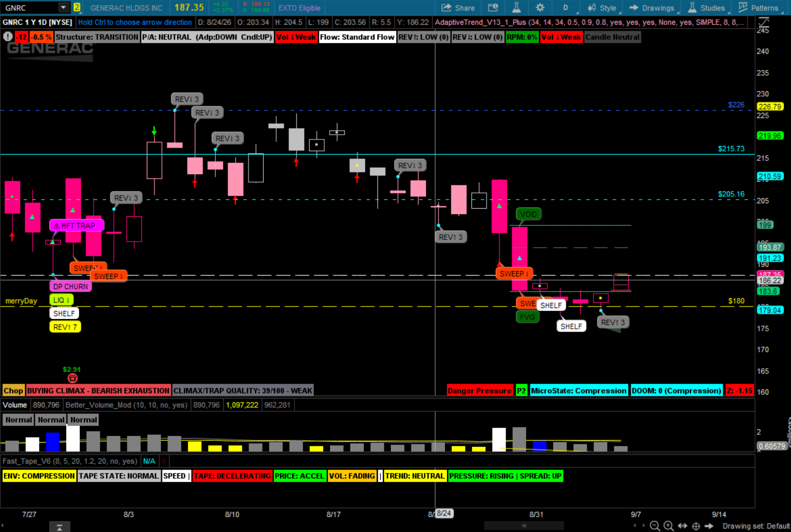Open chart settings with the gear icon
Screen dimensions: 791x532
click(540, 8)
